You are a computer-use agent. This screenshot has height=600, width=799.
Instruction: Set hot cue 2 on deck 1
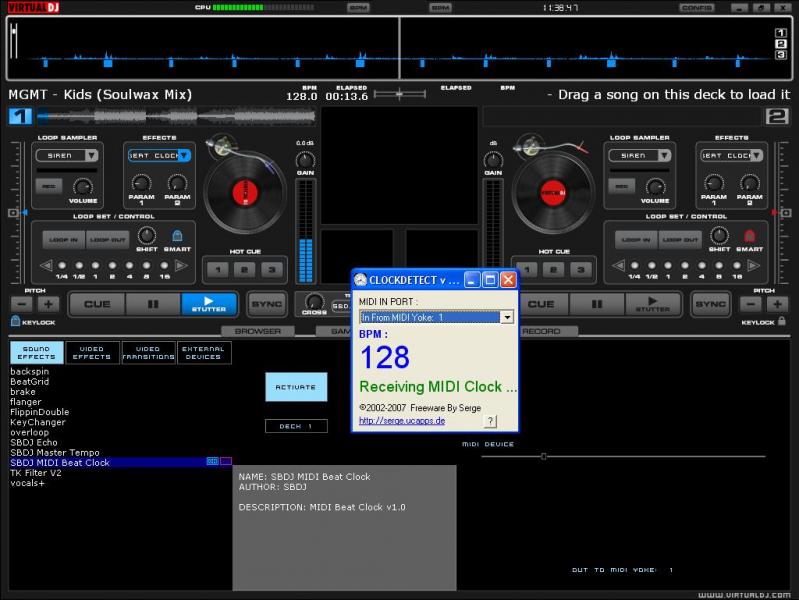tap(245, 270)
